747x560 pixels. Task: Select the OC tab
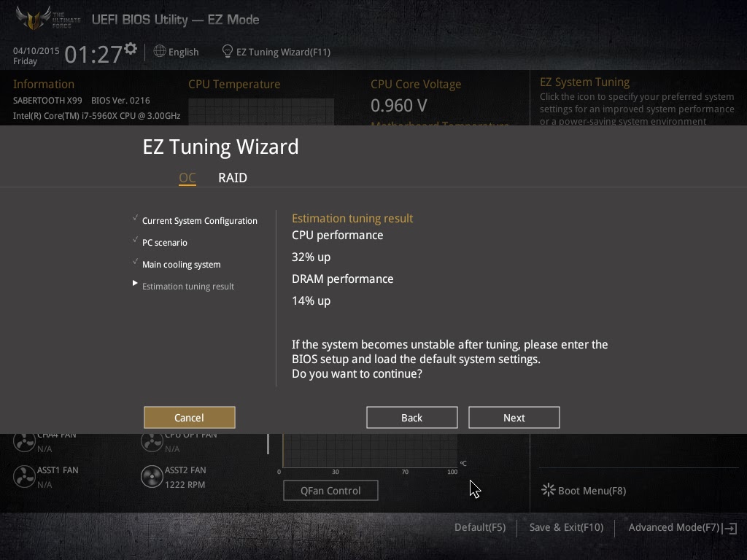pos(187,178)
